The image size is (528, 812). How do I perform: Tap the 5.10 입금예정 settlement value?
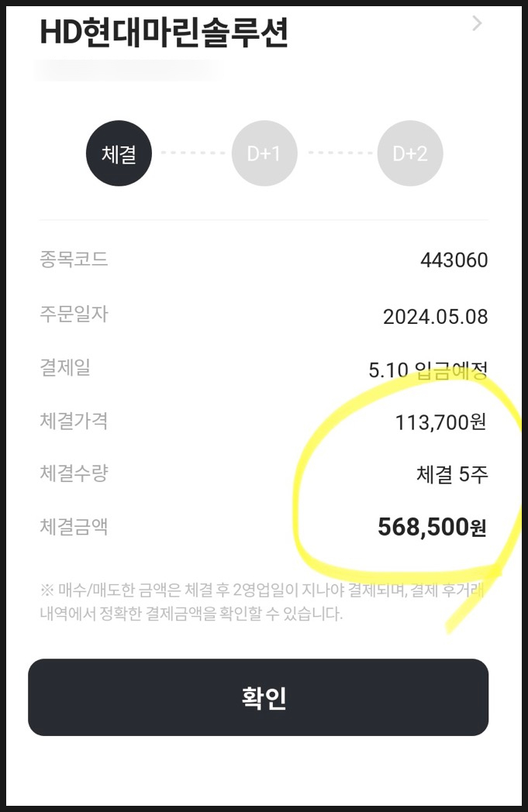click(x=428, y=370)
